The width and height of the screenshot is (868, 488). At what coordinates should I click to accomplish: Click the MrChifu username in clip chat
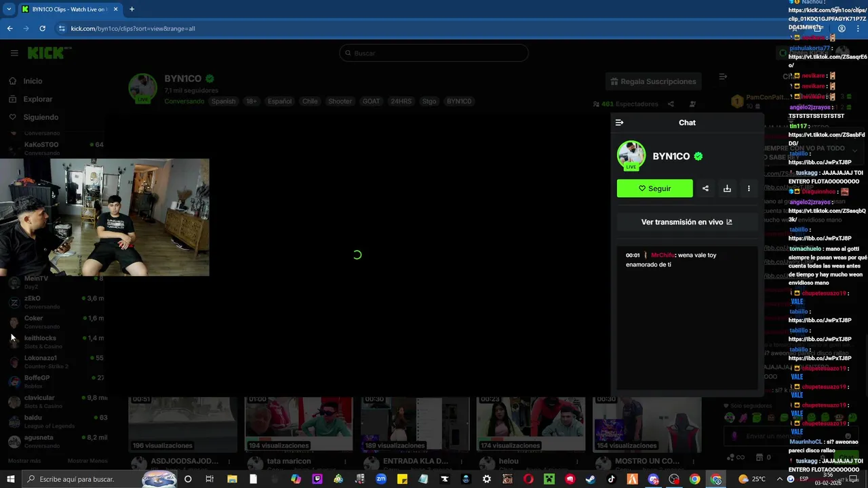click(663, 255)
